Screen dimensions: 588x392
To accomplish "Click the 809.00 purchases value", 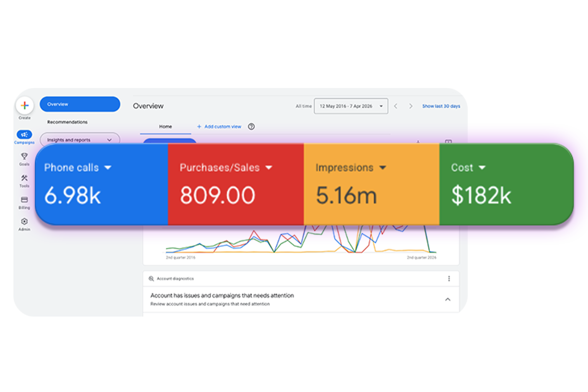I will tap(217, 195).
